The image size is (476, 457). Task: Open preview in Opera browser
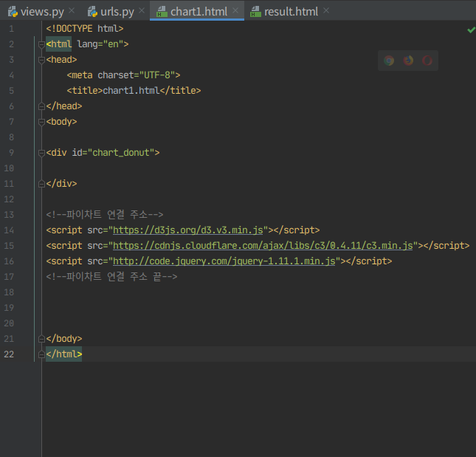[427, 61]
